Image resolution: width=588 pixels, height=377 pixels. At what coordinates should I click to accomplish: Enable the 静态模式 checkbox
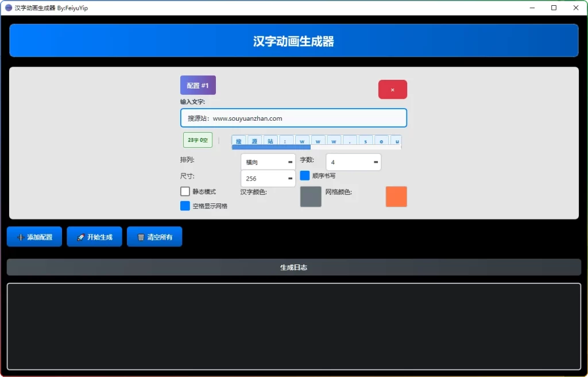tap(185, 191)
